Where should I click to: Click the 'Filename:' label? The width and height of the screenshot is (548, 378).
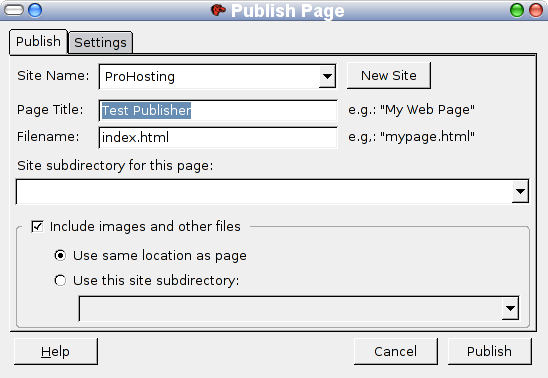click(48, 137)
